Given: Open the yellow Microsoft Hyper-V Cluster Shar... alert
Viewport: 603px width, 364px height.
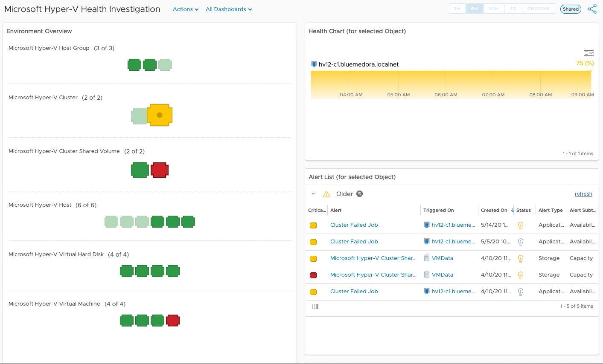Looking at the screenshot, I should coord(373,258).
